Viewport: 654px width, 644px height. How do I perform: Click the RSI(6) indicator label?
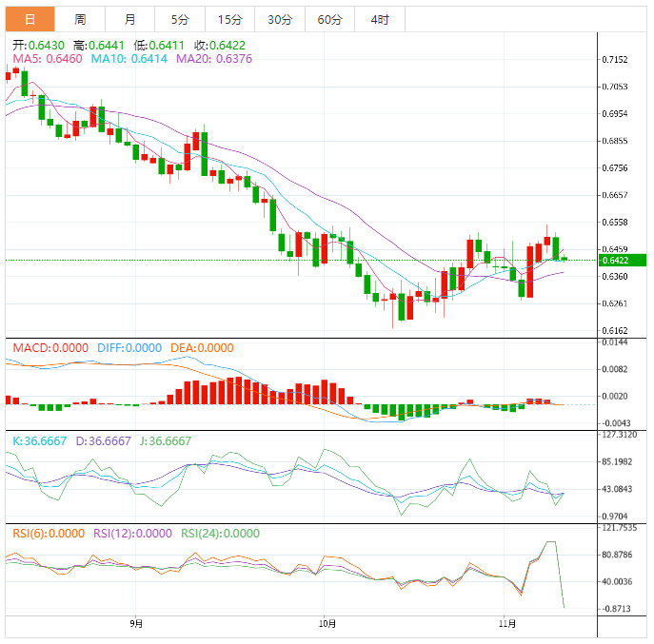[x=48, y=534]
